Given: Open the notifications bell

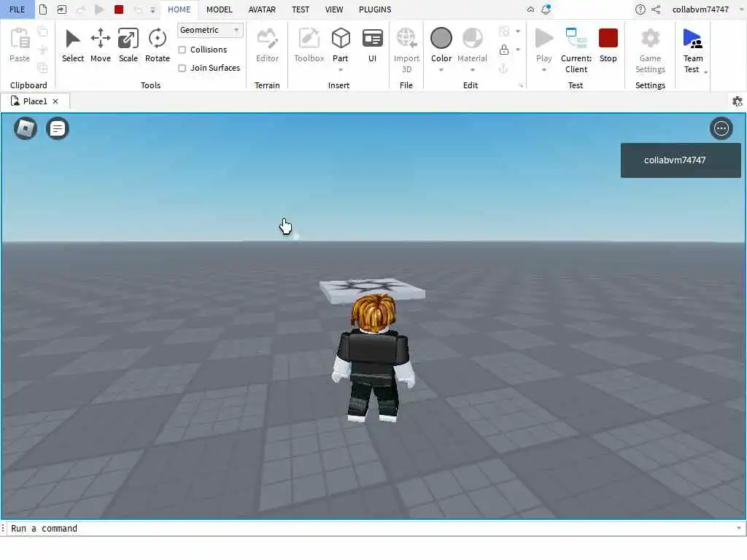Looking at the screenshot, I should pyautogui.click(x=546, y=9).
